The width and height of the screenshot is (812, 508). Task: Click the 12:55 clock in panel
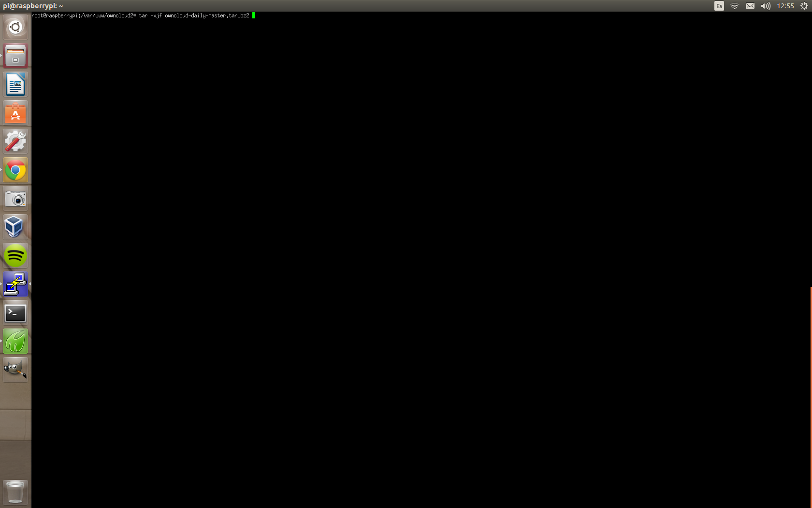[785, 6]
